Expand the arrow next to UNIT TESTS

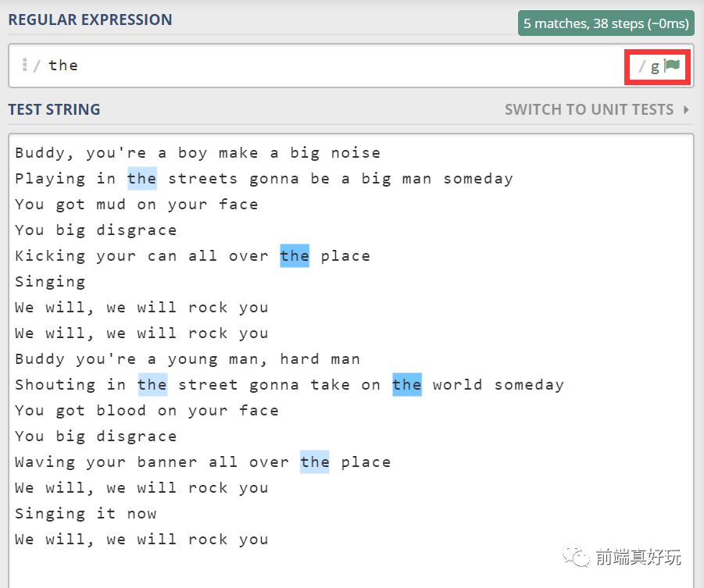(x=686, y=109)
